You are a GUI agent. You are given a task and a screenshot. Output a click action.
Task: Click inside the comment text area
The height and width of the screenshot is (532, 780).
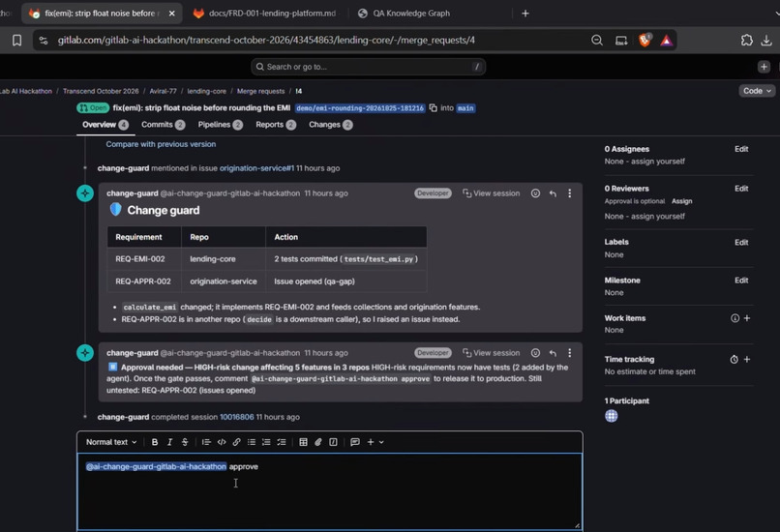(x=329, y=490)
